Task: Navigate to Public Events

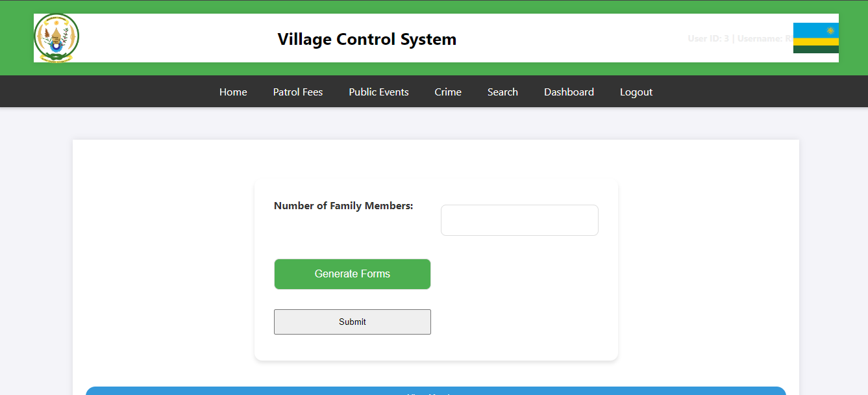Action: tap(378, 92)
